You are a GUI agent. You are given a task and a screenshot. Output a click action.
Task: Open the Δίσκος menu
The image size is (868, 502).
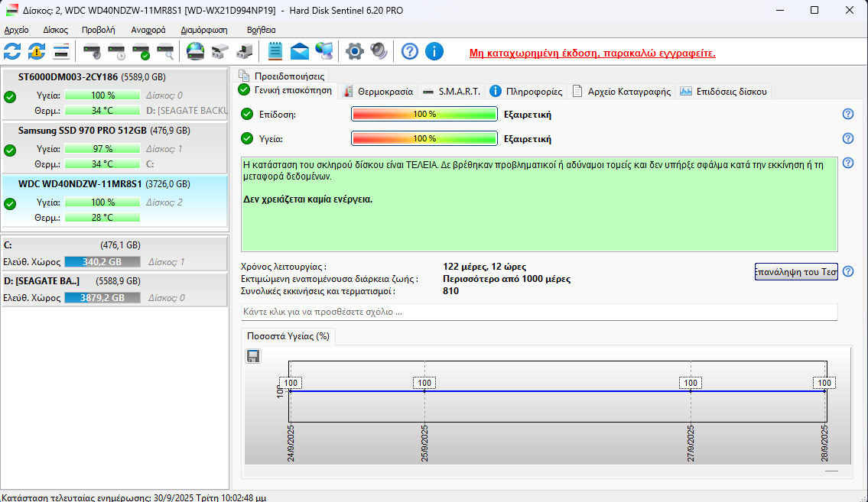[56, 30]
